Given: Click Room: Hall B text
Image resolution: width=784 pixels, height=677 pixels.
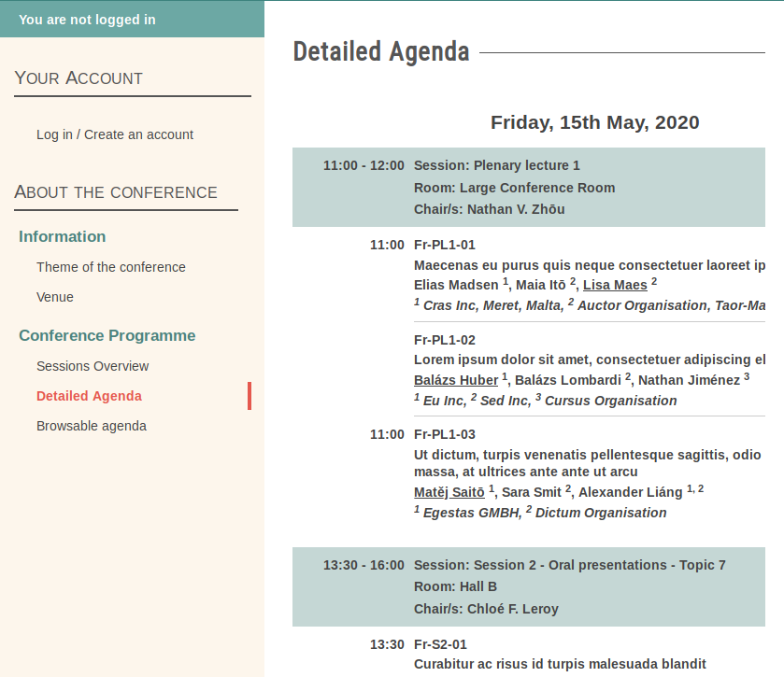Looking at the screenshot, I should pos(455,586).
